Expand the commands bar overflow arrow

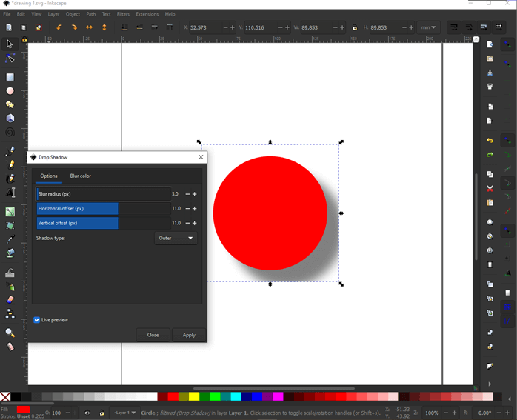(x=490, y=384)
